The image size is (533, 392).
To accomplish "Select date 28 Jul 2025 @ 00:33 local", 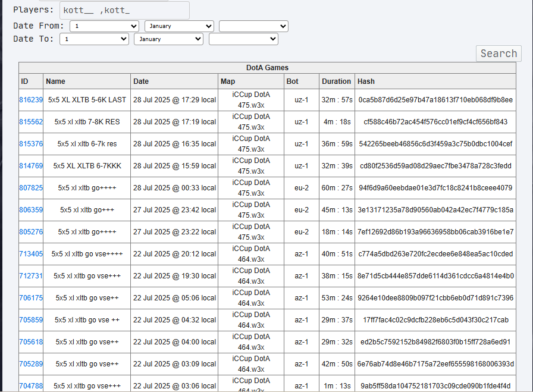I will [x=174, y=188].
